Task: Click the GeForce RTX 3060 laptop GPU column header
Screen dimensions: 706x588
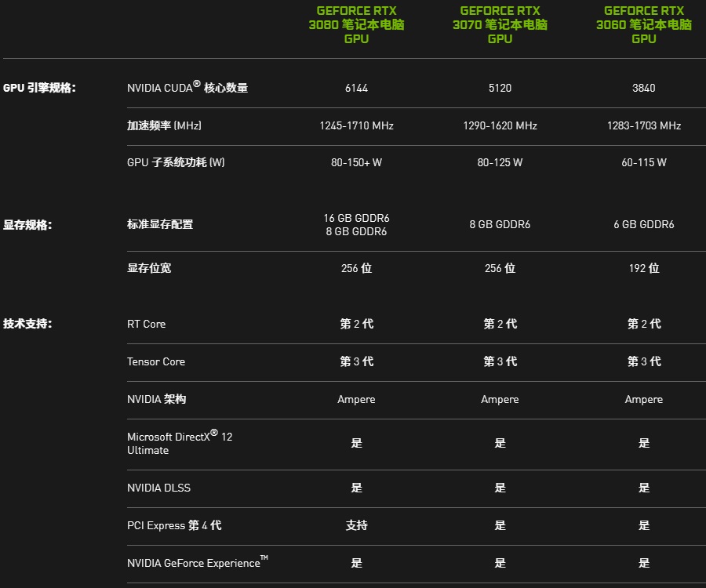Action: pyautogui.click(x=644, y=24)
